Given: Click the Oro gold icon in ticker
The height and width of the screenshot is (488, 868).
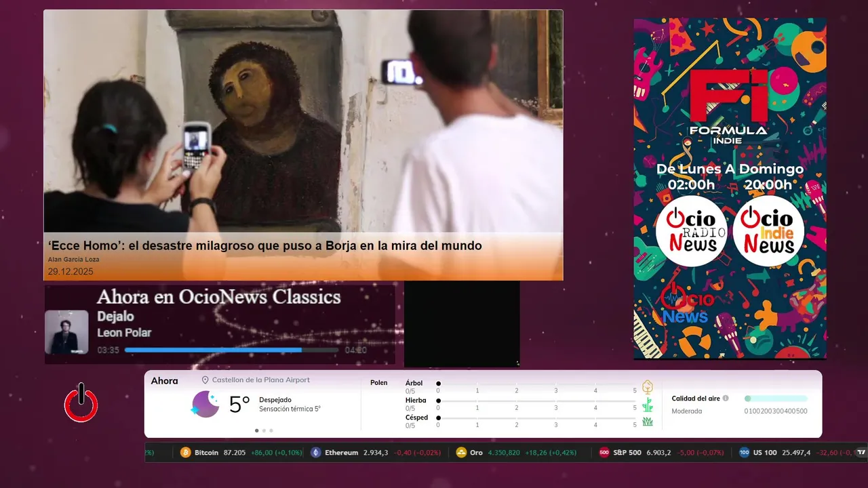Looking at the screenshot, I should (461, 453).
